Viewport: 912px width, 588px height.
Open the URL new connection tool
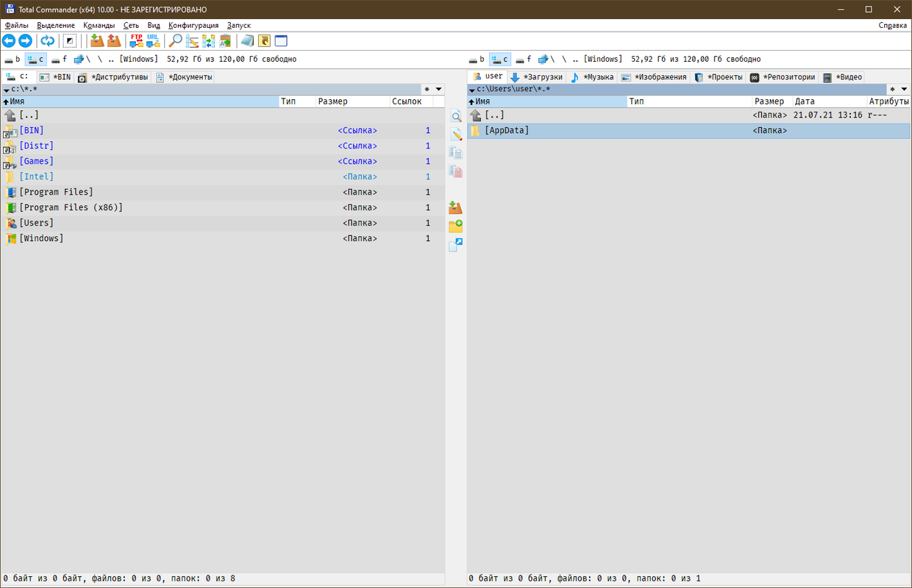click(x=153, y=41)
